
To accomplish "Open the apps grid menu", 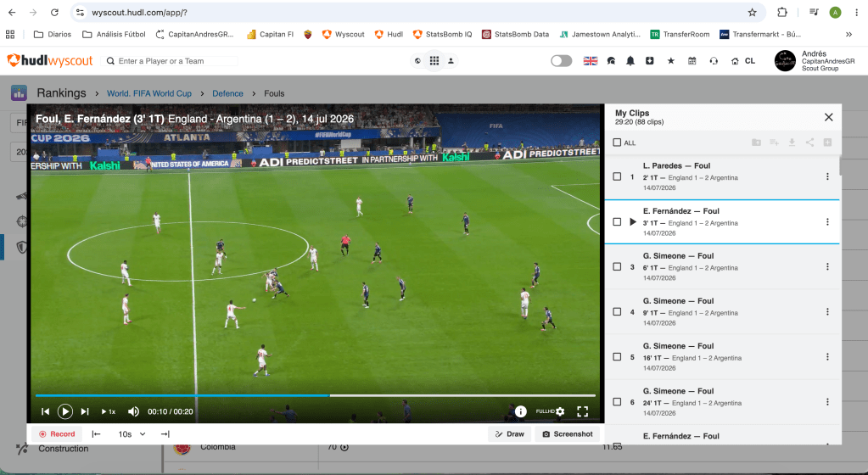I will 434,61.
